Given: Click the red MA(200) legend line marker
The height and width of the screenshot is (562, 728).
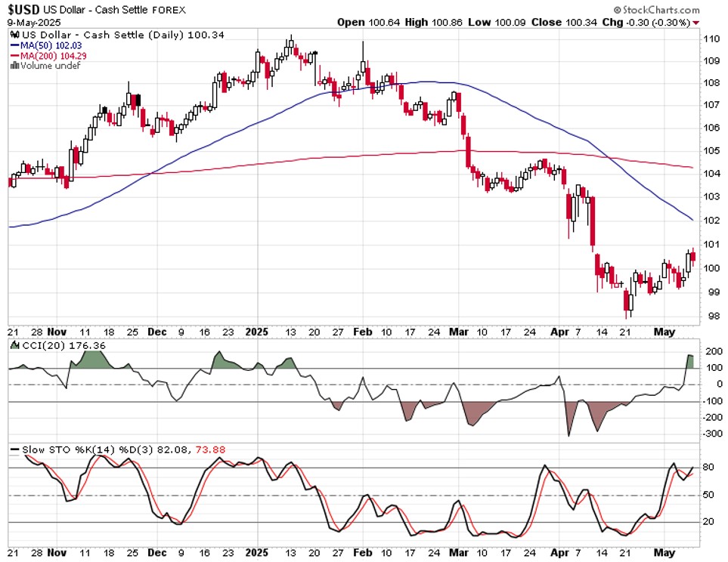Looking at the screenshot, I should pos(15,56).
